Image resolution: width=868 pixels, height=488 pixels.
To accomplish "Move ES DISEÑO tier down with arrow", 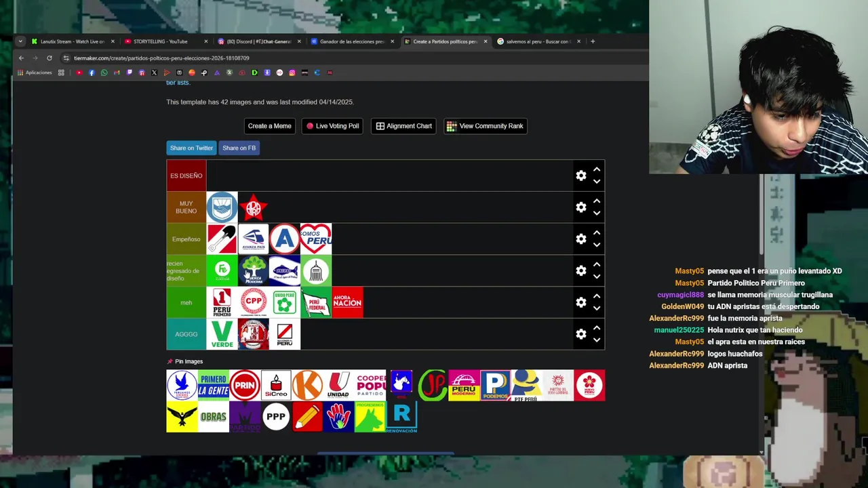I will [x=597, y=182].
